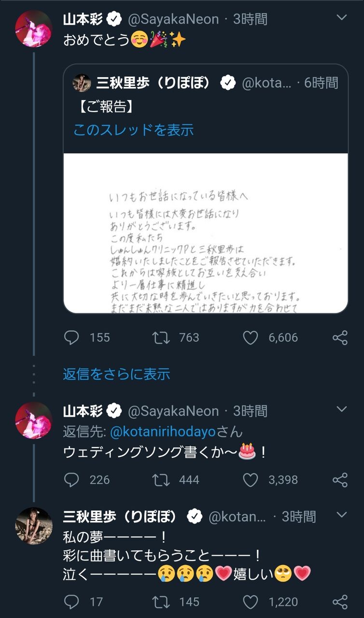The image size is (364, 618).
Task: Share the おめでとう quote tweet
Action: (x=340, y=337)
